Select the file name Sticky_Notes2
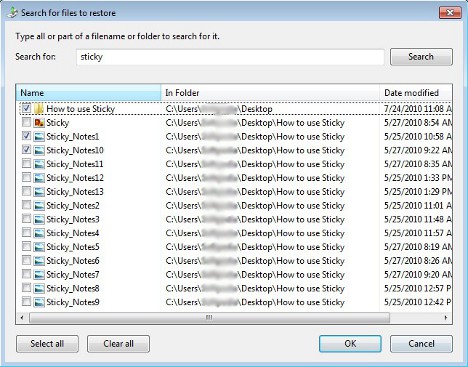The image size is (468, 367). coord(73,206)
